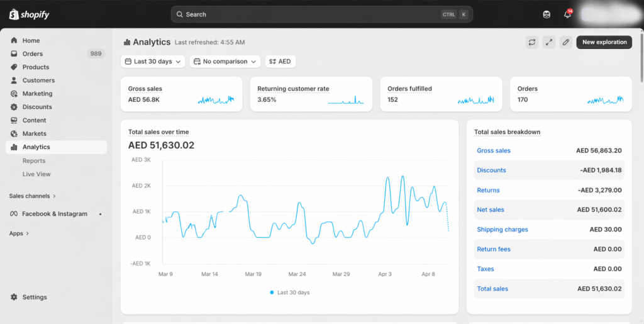Click the AED currency button

tap(280, 62)
